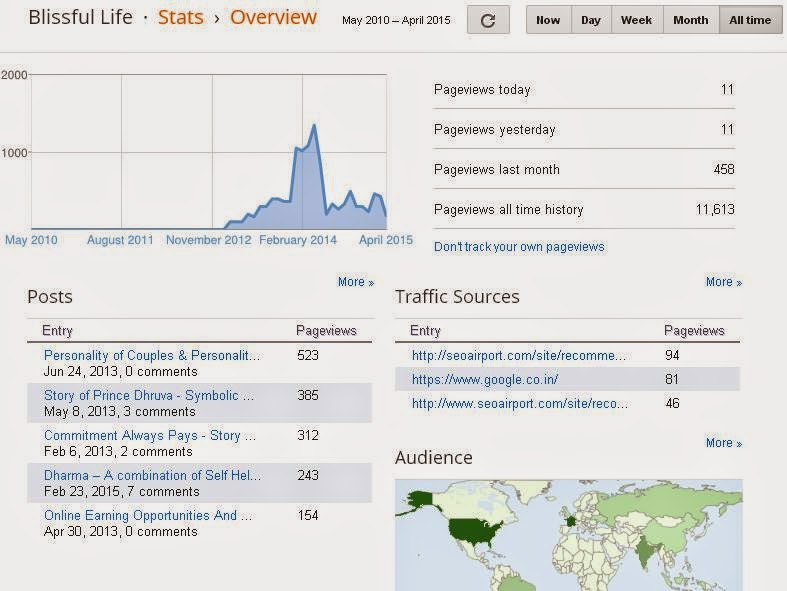Image resolution: width=787 pixels, height=591 pixels.
Task: Click November 2012 graph axis label
Action: pyautogui.click(x=208, y=241)
